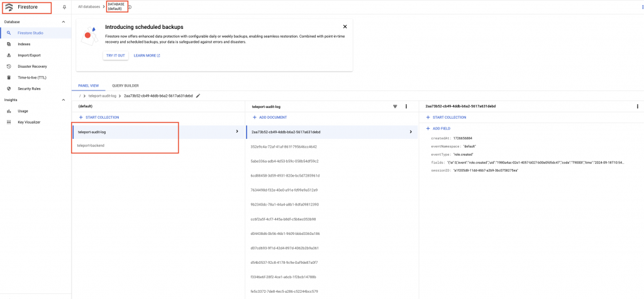Screen dimensions: 644x299
Task: Edit the document path pencil icon
Action: (x=198, y=95)
